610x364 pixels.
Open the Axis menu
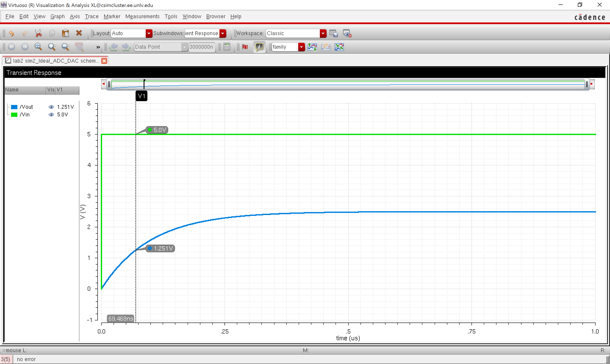click(x=75, y=17)
